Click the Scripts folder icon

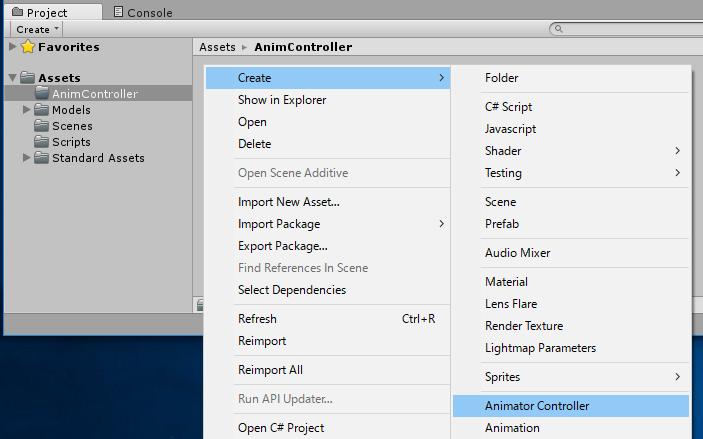(42, 142)
